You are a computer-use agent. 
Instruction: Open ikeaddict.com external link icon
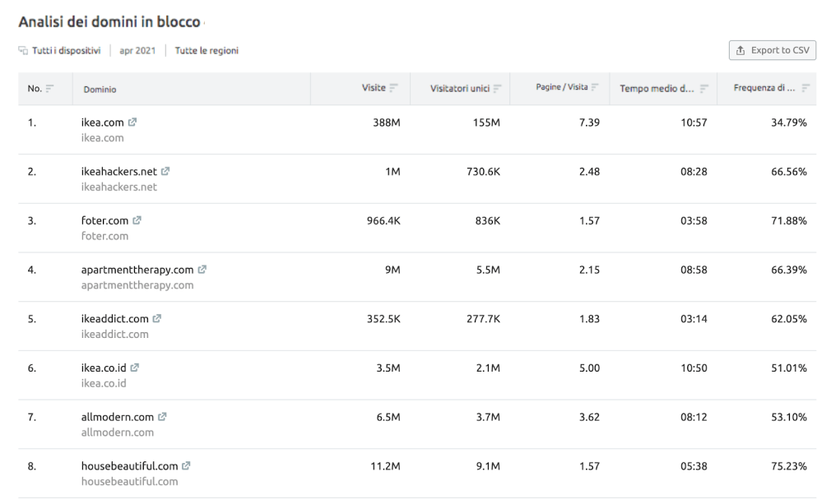point(157,318)
